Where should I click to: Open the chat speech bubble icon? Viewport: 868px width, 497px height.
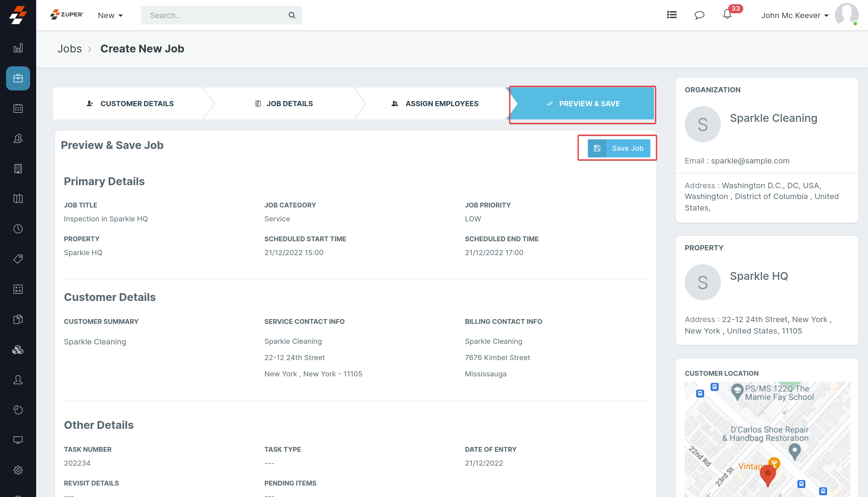click(x=699, y=15)
